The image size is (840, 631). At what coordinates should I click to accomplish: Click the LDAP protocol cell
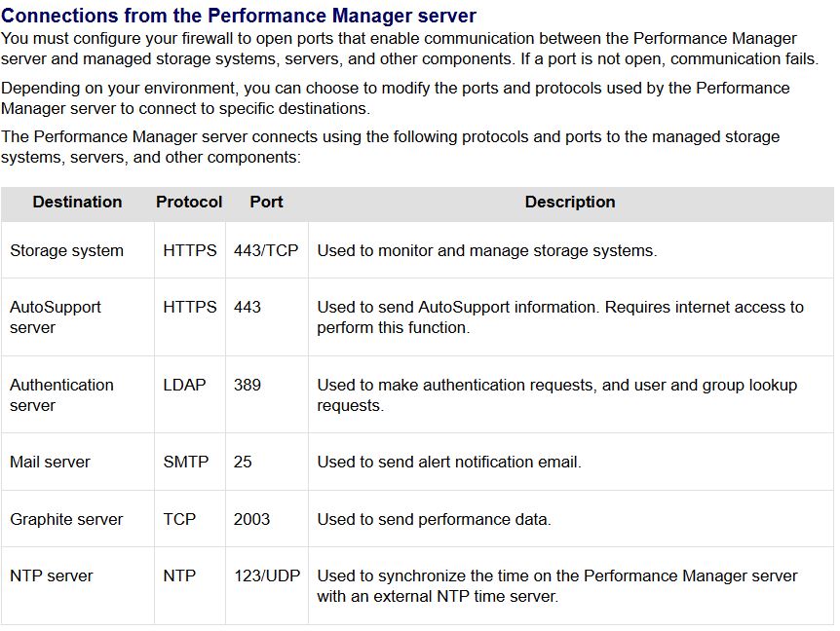[185, 386]
